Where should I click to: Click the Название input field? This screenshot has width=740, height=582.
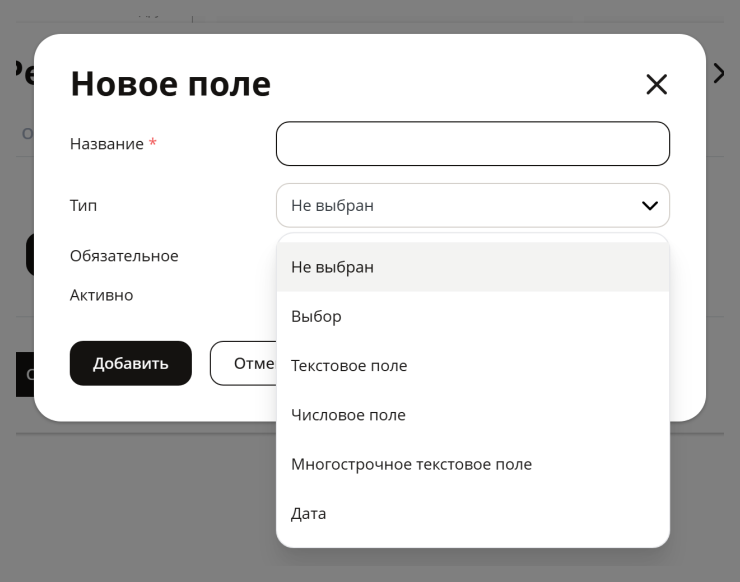(472, 143)
